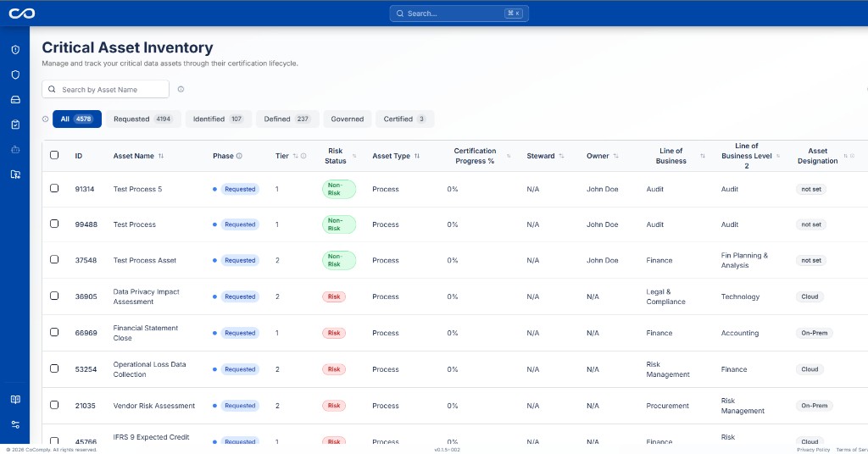Open the book documentation sidebar icon
Image resolution: width=868 pixels, height=454 pixels.
click(15, 399)
